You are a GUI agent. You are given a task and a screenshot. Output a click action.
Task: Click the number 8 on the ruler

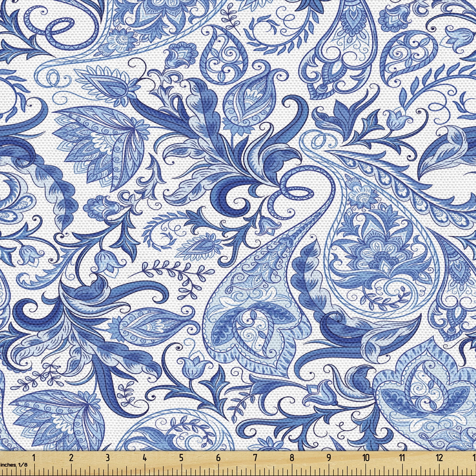coord(292,458)
